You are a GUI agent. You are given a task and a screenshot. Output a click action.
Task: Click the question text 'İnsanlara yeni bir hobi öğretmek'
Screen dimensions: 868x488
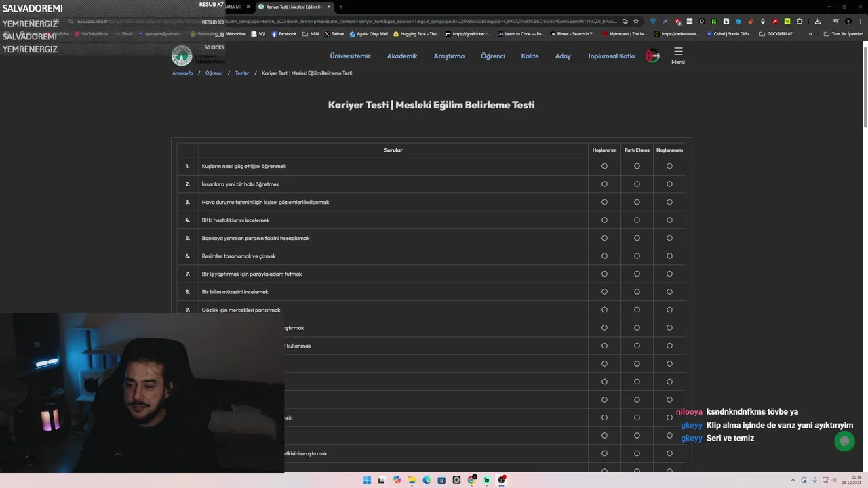coord(240,184)
